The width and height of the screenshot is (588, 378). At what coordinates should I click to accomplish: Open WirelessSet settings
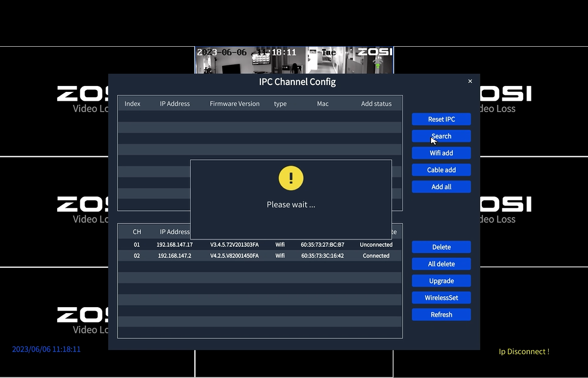coord(441,297)
